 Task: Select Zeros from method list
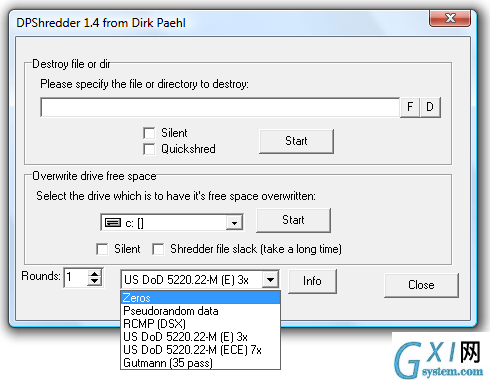[x=200, y=298]
